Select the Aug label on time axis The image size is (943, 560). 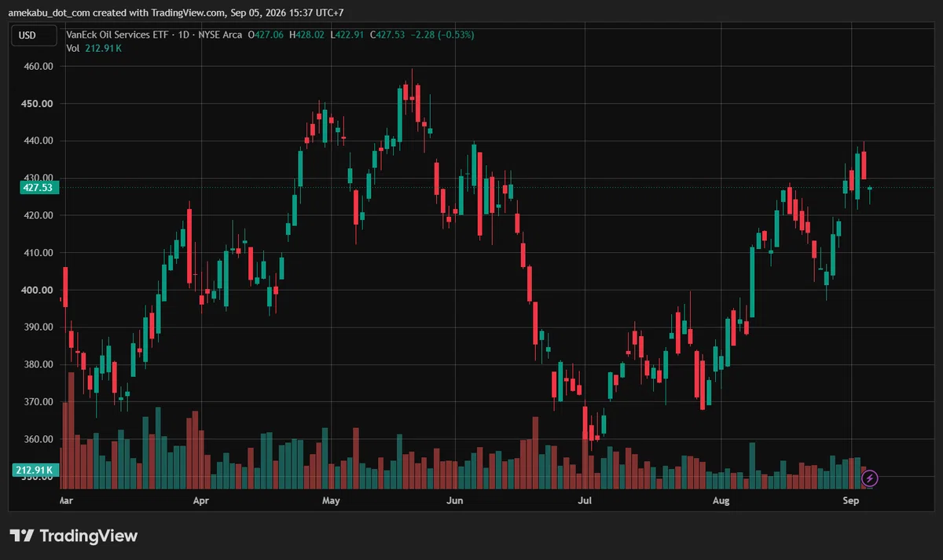721,500
